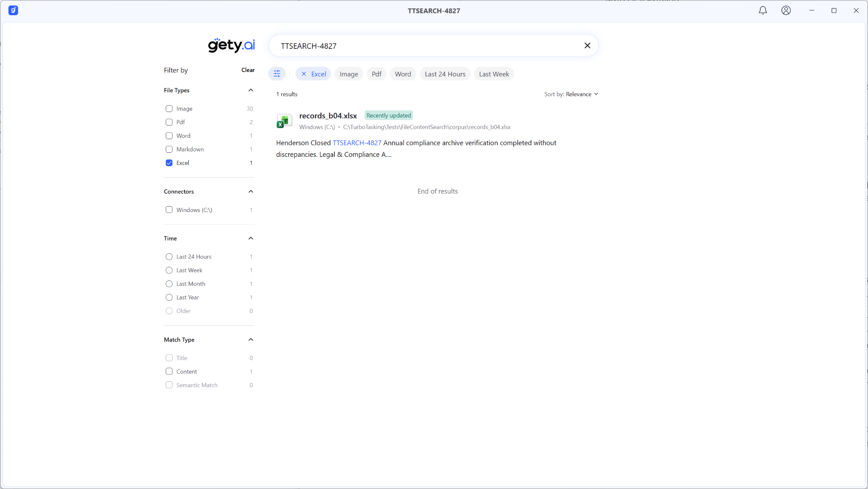The width and height of the screenshot is (868, 489).
Task: Open the notifications bell
Action: 762,11
